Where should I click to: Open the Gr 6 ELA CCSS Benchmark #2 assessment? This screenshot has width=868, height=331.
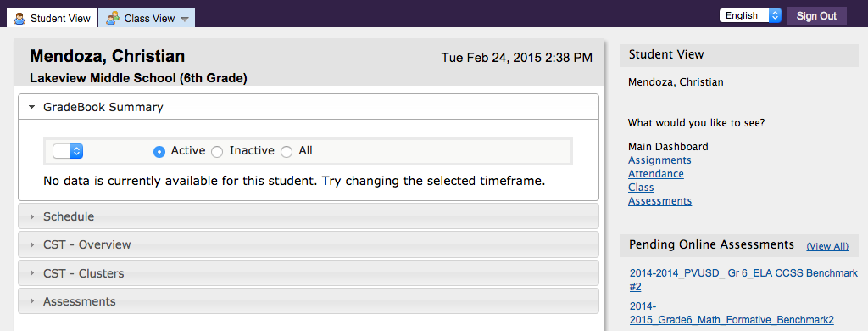[x=743, y=280]
